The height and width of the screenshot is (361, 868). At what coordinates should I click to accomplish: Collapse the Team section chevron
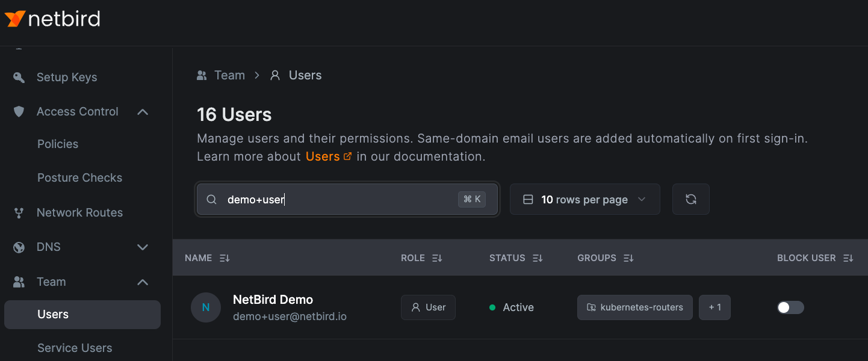tap(143, 282)
